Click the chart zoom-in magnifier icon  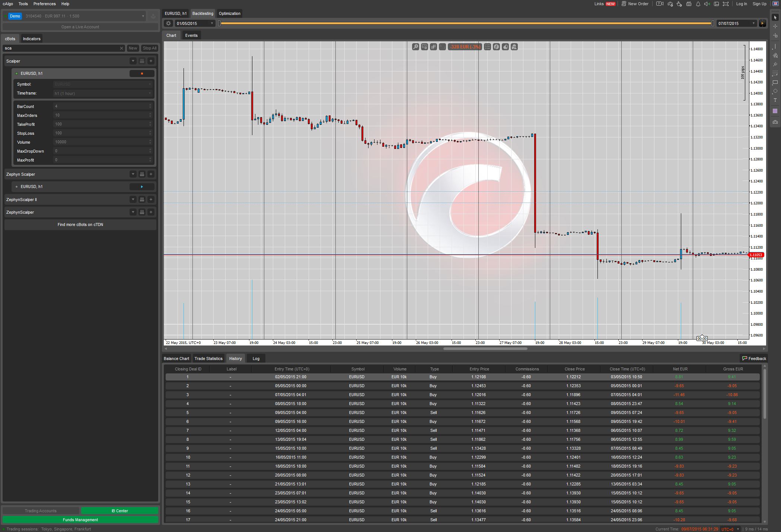point(415,47)
